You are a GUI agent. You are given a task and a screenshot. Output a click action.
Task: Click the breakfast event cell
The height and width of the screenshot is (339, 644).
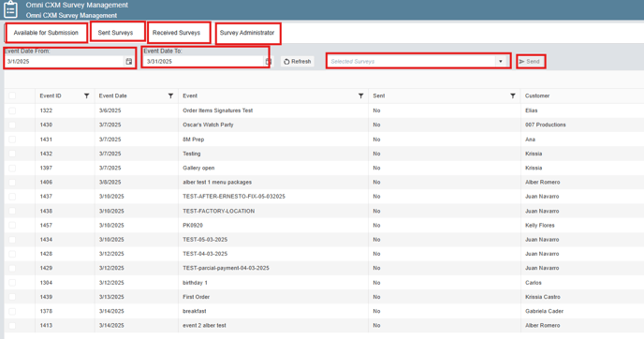tap(195, 311)
